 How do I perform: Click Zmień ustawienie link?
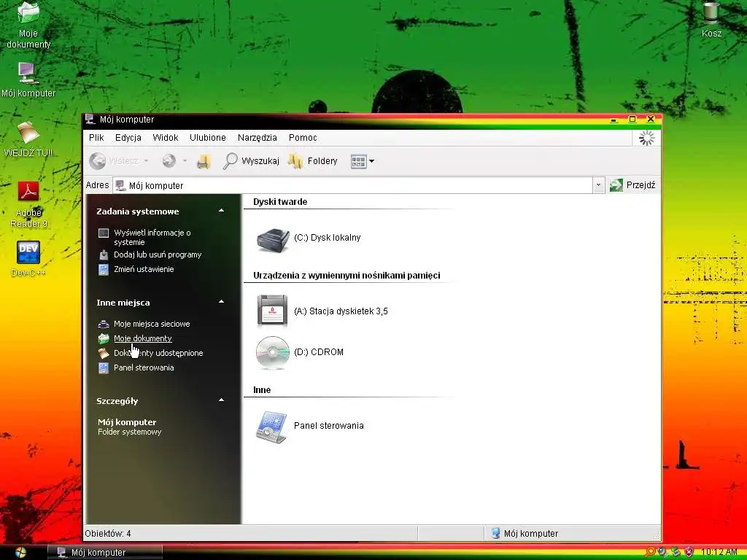(144, 269)
